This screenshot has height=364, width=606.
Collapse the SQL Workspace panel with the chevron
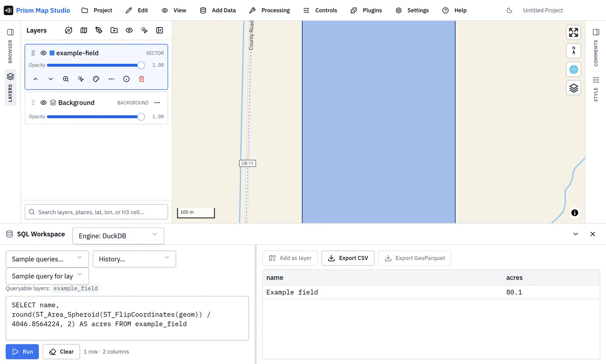[x=576, y=234]
